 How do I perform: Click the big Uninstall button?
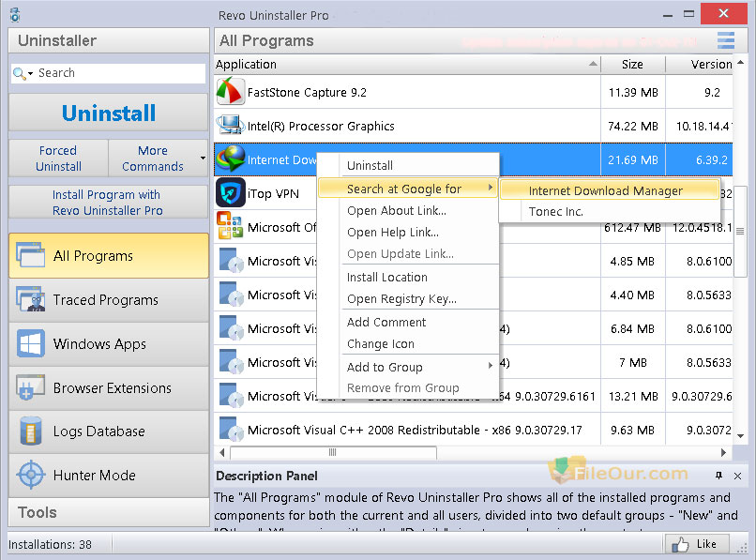click(109, 114)
